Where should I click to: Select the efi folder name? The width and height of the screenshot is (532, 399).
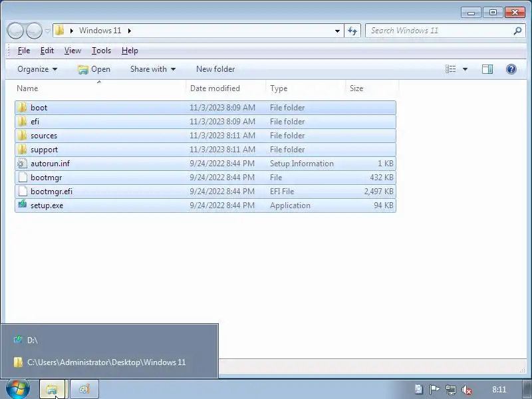point(35,122)
